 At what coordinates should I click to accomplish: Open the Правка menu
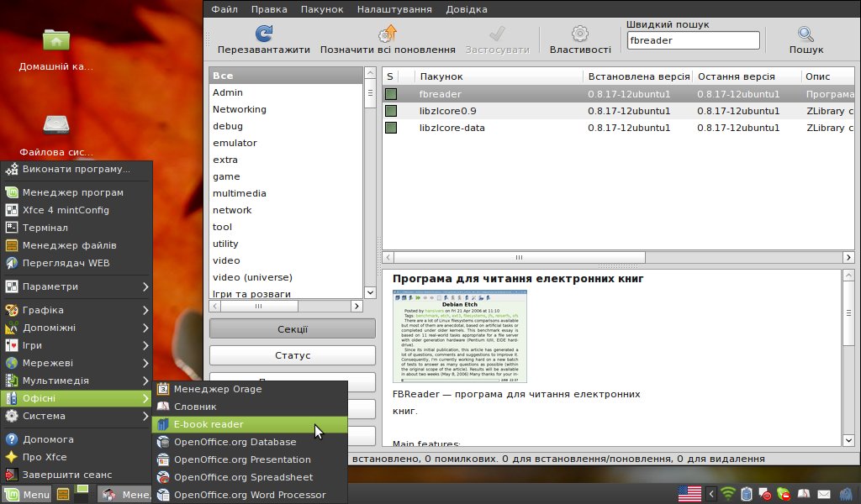[x=269, y=9]
